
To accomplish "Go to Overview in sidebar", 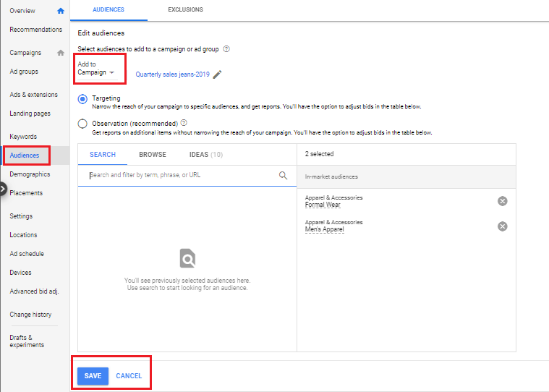I will [22, 11].
